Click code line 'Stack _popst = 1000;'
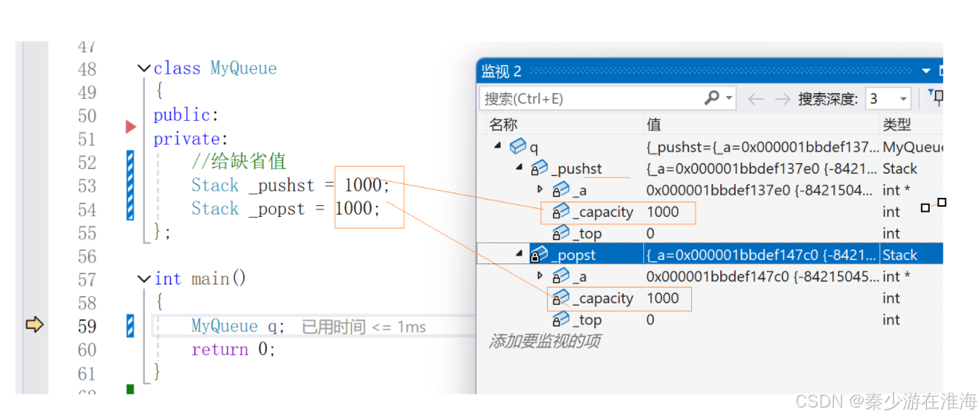Screen dimensions: 980x417 pyautogui.click(x=286, y=209)
